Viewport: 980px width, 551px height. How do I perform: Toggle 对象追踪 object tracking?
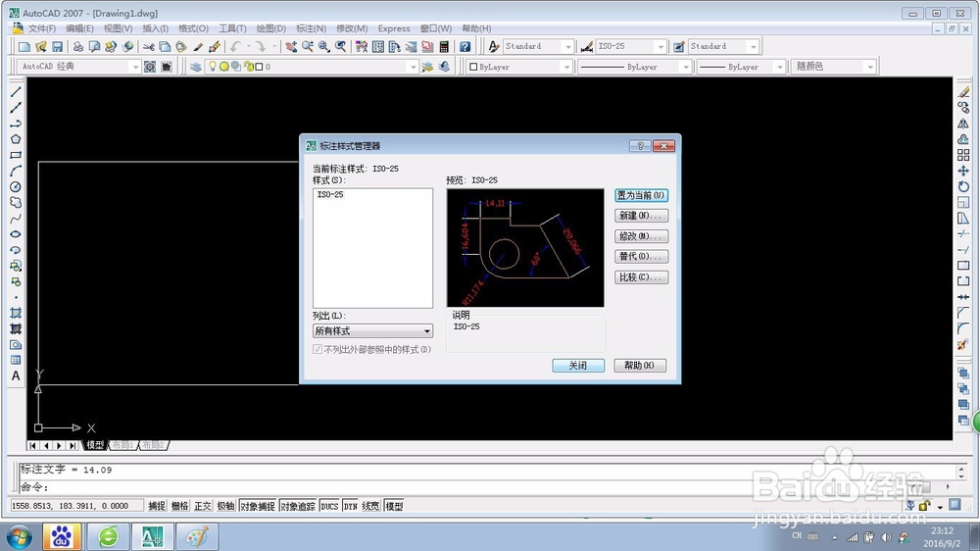click(x=298, y=506)
